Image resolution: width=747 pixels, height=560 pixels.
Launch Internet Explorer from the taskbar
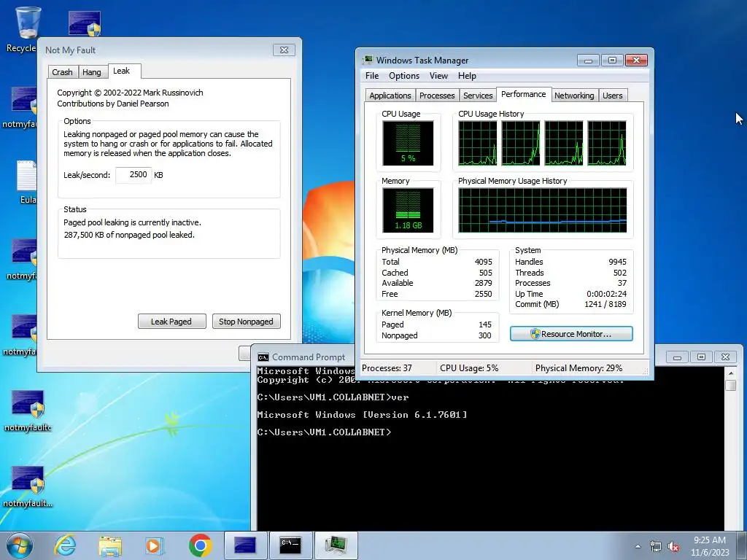click(65, 545)
